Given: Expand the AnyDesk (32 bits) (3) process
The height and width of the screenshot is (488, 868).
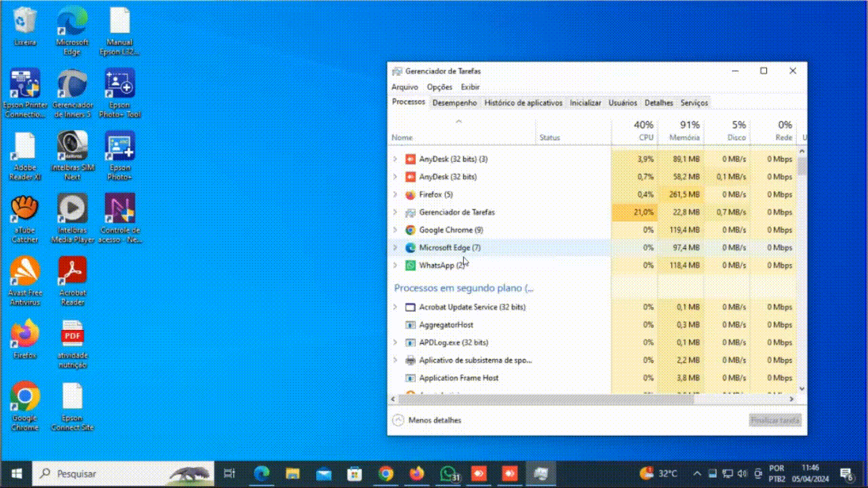Looking at the screenshot, I should [395, 159].
